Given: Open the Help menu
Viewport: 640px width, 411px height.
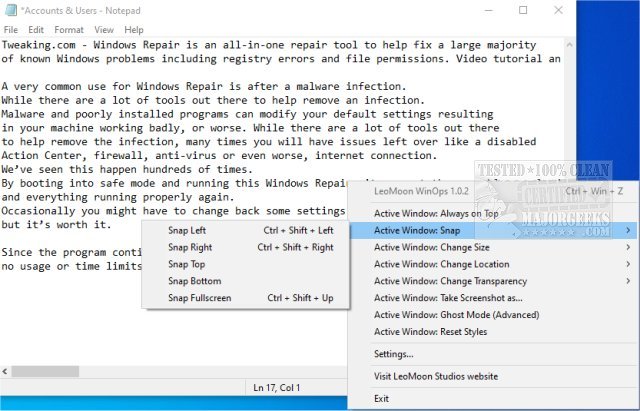Looking at the screenshot, I should point(134,30).
